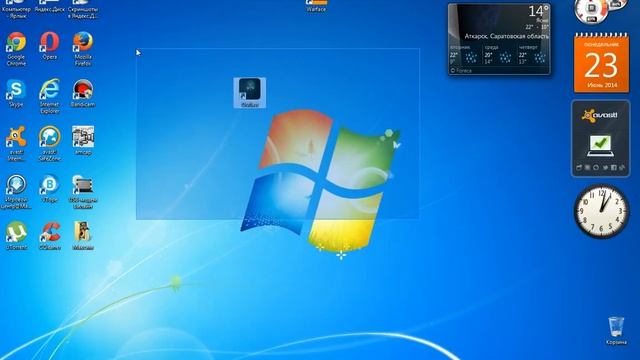
Task: Click the analog clock gadget
Action: point(601,211)
